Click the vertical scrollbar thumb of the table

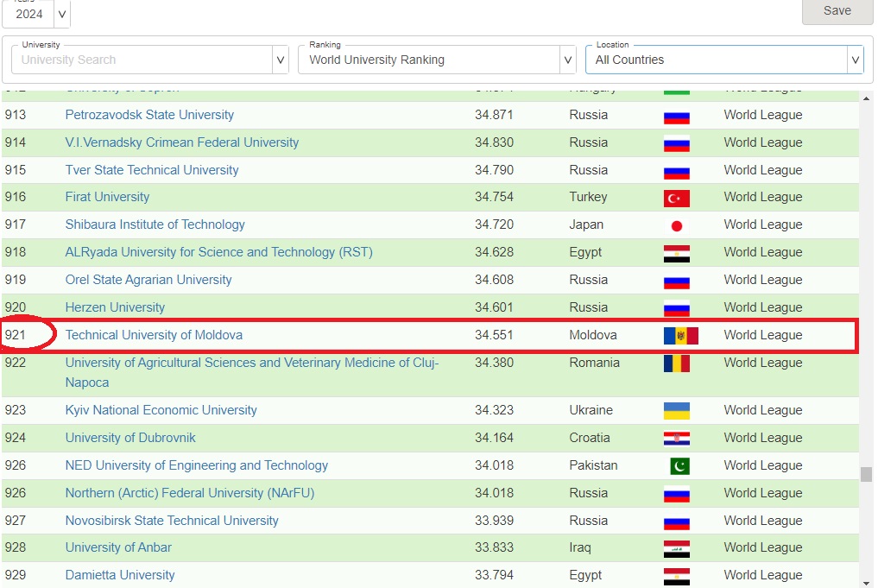coord(866,474)
